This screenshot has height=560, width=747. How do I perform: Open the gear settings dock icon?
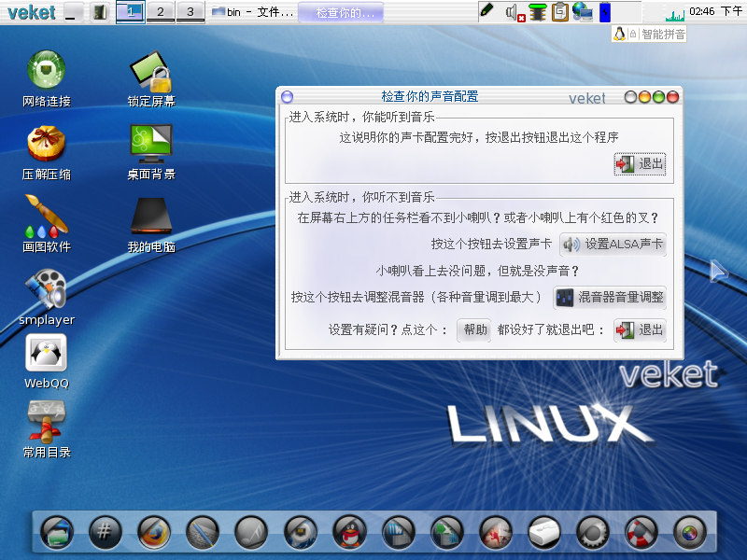click(x=593, y=532)
